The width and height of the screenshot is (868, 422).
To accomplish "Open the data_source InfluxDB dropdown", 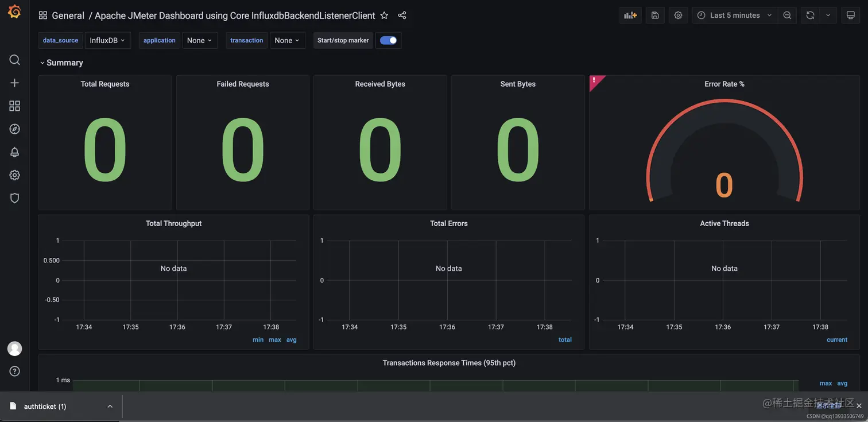I will (108, 40).
